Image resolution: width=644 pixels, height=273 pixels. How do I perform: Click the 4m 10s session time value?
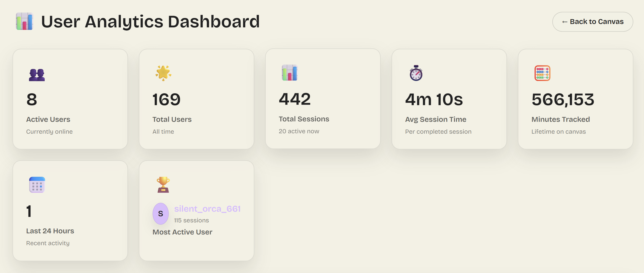pyautogui.click(x=434, y=99)
